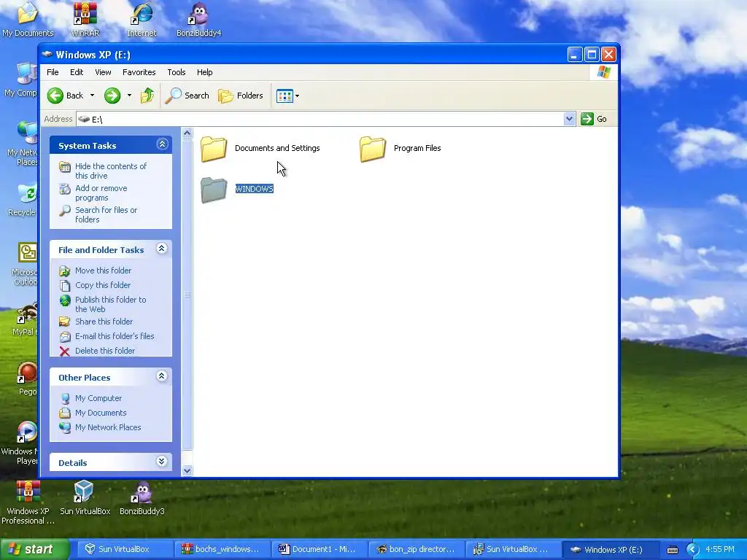
Task: Expand the Details panel
Action: coord(162,462)
